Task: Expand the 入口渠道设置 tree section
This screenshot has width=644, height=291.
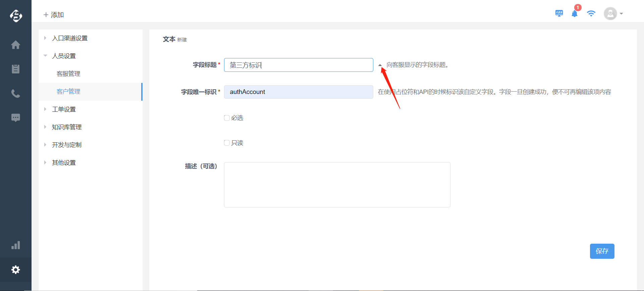Action: pos(45,38)
